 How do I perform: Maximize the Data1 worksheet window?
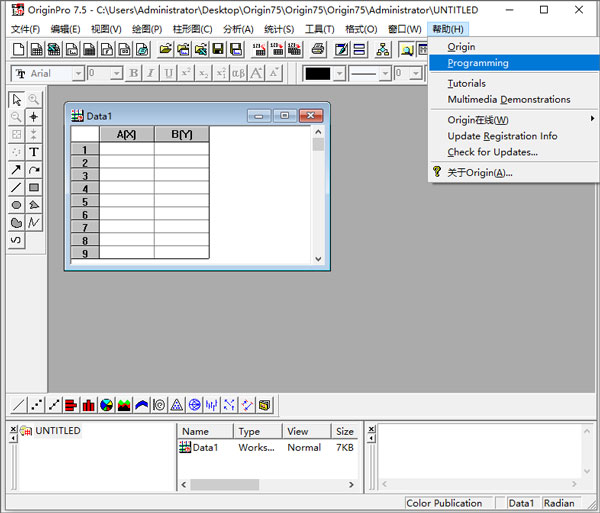click(285, 116)
